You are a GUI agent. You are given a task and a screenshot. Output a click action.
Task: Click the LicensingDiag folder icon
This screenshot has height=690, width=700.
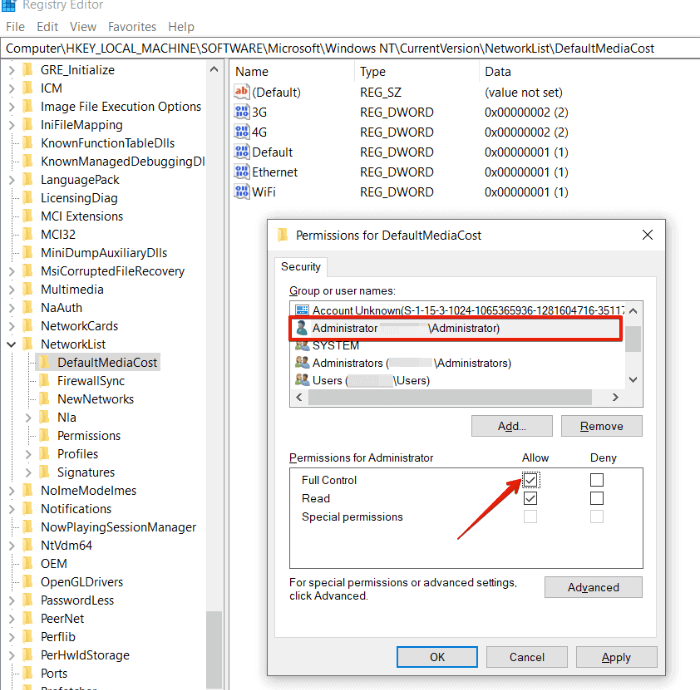(28, 197)
